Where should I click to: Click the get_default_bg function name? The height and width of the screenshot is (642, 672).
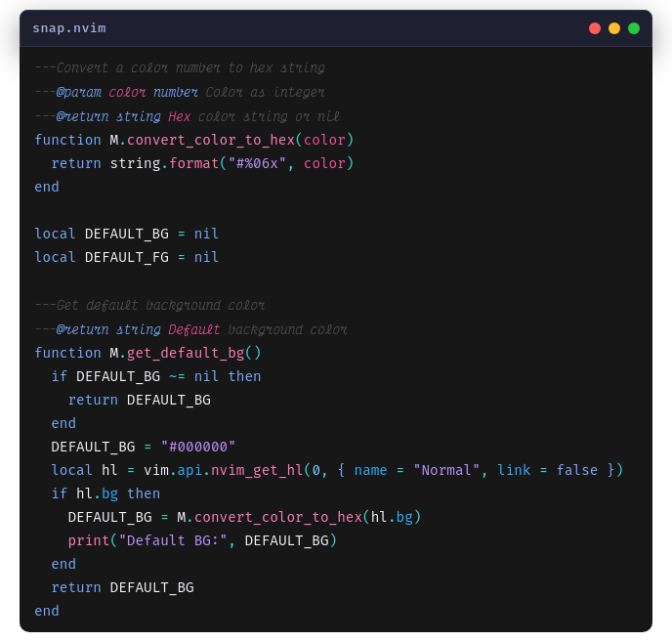pos(185,353)
